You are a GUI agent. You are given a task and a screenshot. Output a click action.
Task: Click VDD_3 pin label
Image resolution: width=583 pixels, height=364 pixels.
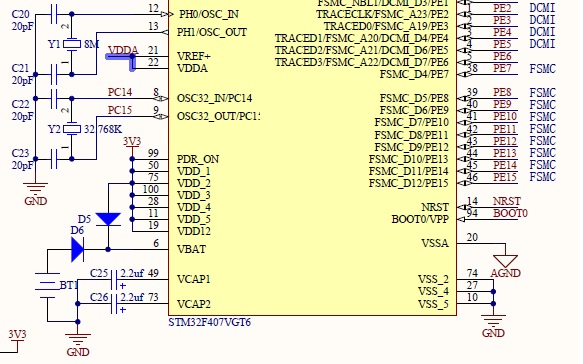(x=194, y=196)
